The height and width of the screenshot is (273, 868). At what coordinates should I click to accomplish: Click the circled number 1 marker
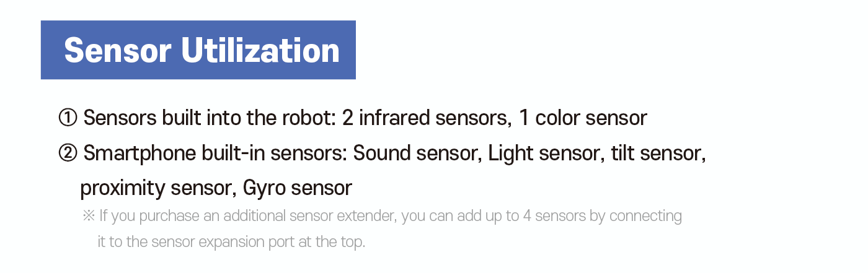pos(68,118)
